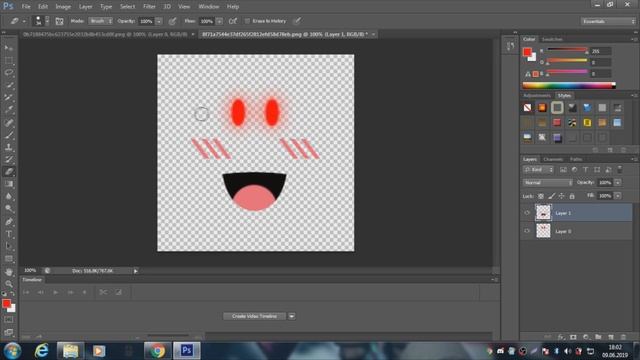Open the Filter menu

click(149, 7)
